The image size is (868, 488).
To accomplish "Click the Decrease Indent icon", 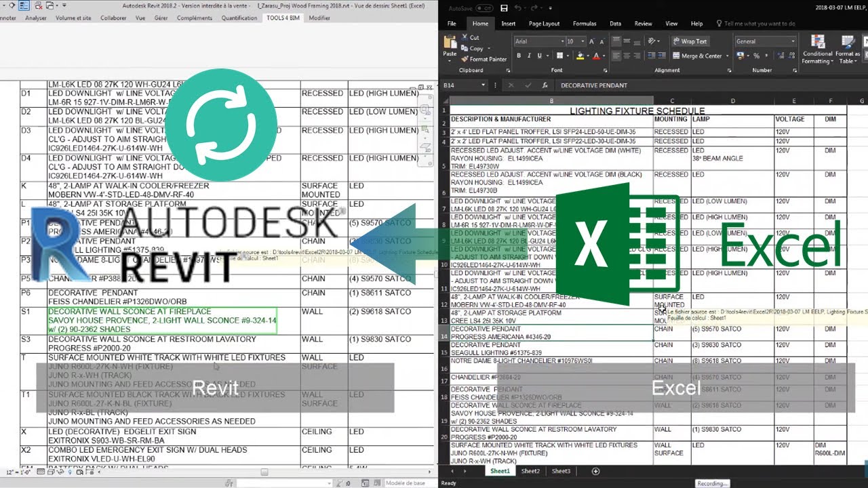I will point(651,56).
